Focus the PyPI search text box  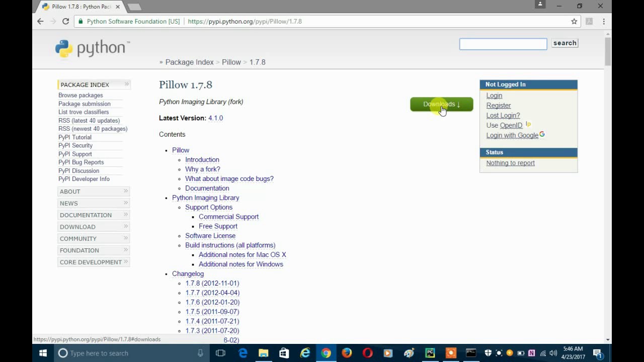click(503, 44)
